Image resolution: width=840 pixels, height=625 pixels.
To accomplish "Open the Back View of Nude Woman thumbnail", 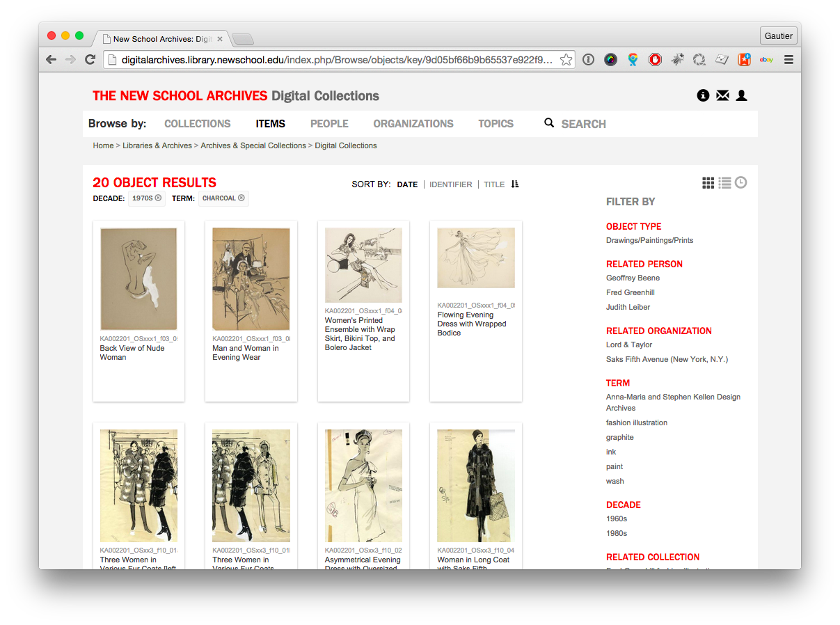I will point(138,279).
